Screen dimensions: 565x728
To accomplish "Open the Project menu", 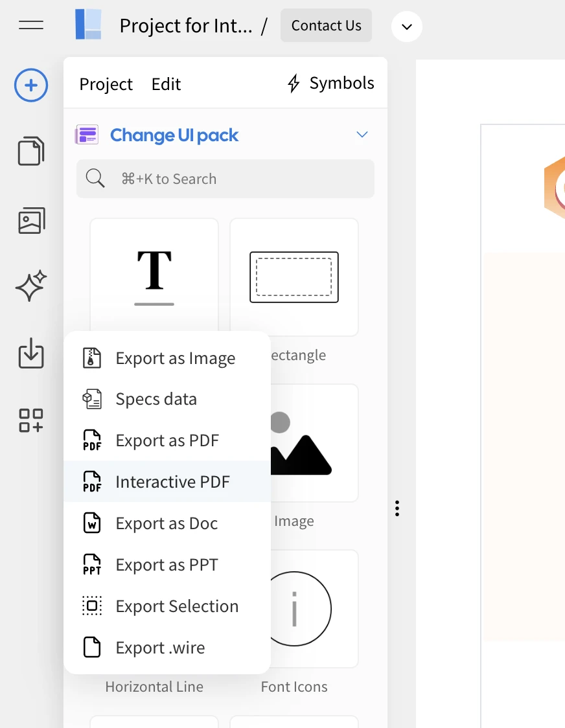I will 106,84.
